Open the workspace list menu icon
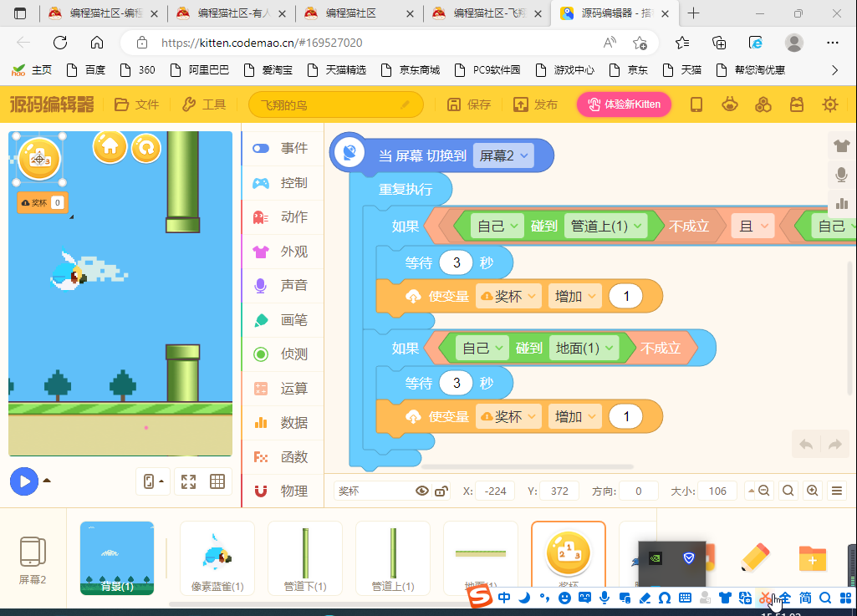The height and width of the screenshot is (616, 857). click(x=837, y=491)
